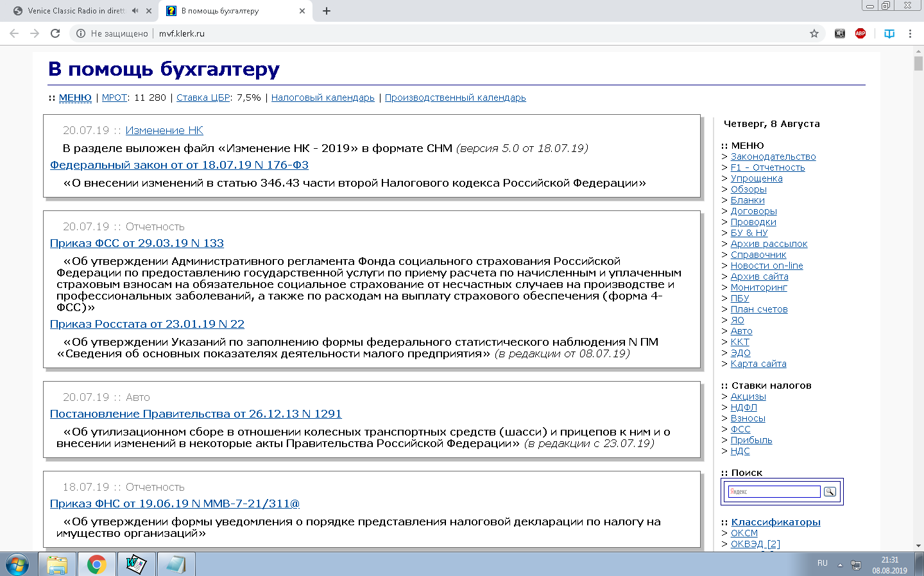This screenshot has width=924, height=576.
Task: Go to Законодательство in sidebar menu
Action: click(x=773, y=157)
